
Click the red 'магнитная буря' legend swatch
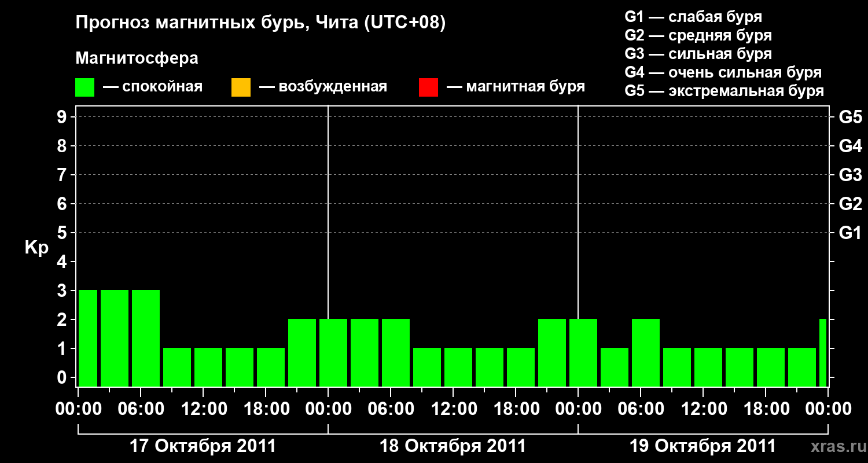(x=428, y=87)
